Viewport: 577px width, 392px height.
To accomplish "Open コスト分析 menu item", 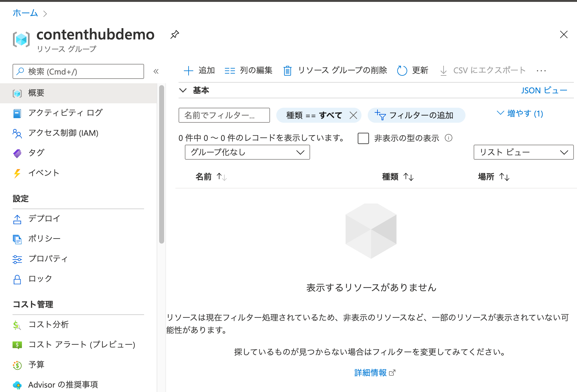I will click(x=78, y=325).
